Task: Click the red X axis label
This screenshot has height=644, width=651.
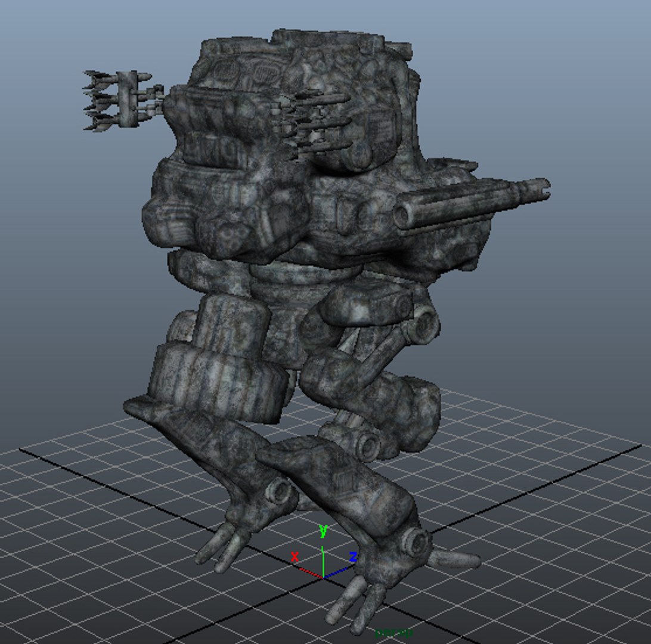Action: coord(294,557)
